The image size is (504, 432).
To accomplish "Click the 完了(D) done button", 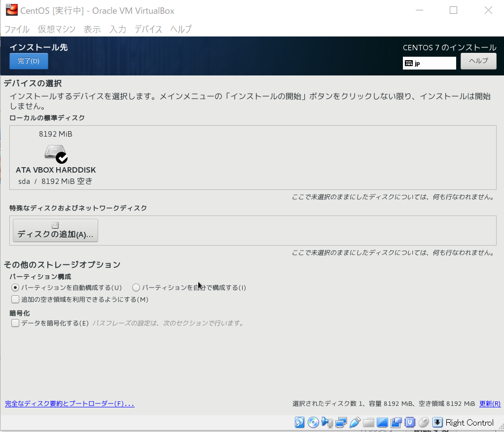I will (x=29, y=61).
